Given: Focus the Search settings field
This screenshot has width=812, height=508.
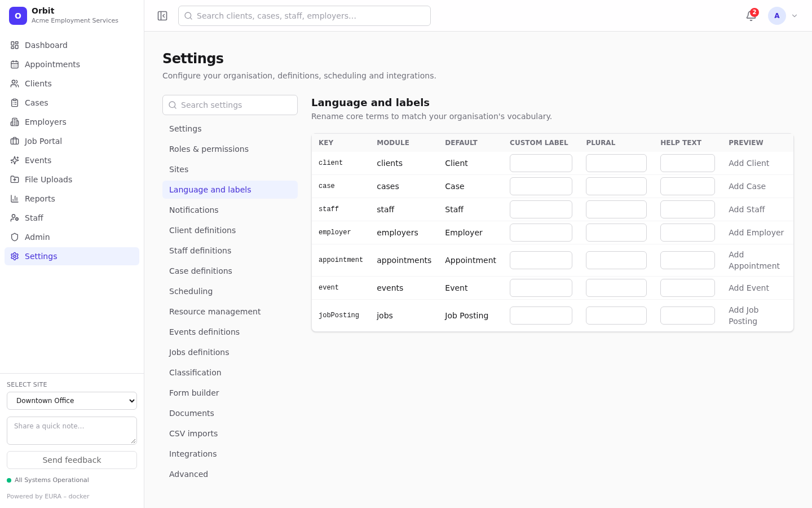Looking at the screenshot, I should (x=230, y=105).
